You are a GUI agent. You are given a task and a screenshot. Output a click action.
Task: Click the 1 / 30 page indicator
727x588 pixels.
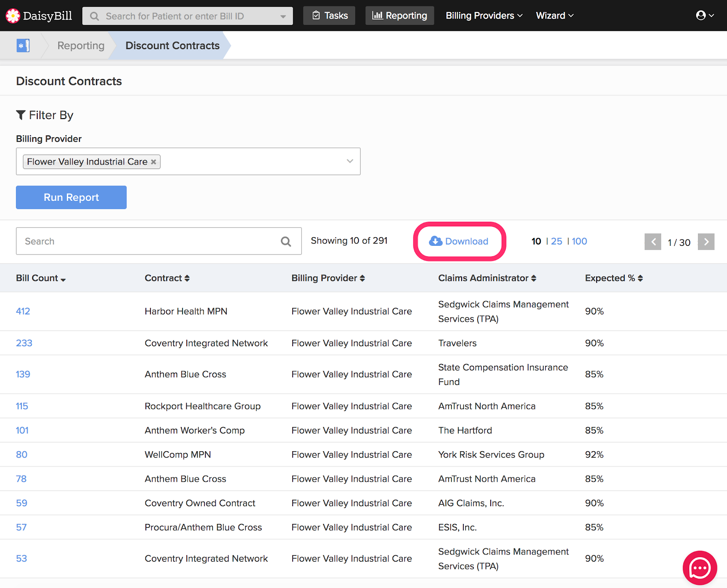(679, 243)
